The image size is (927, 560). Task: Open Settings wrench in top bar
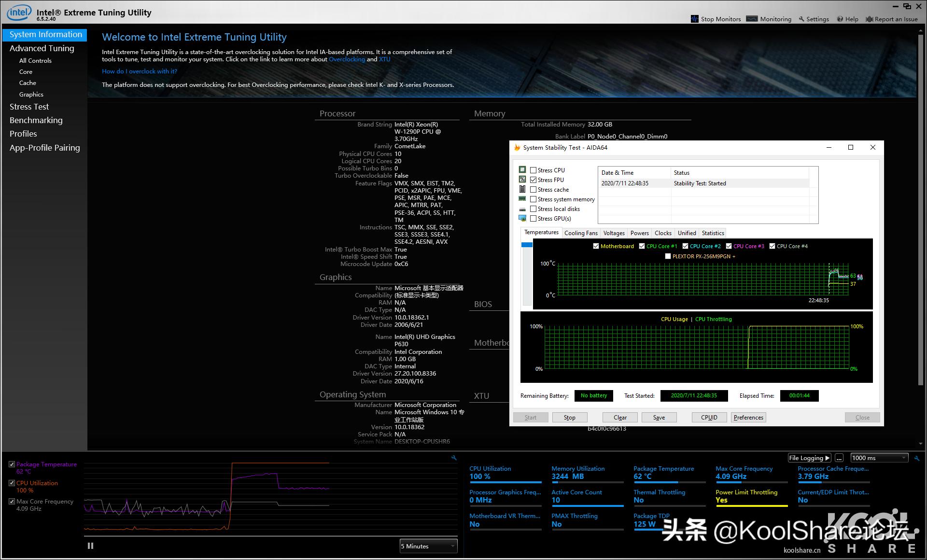point(801,19)
